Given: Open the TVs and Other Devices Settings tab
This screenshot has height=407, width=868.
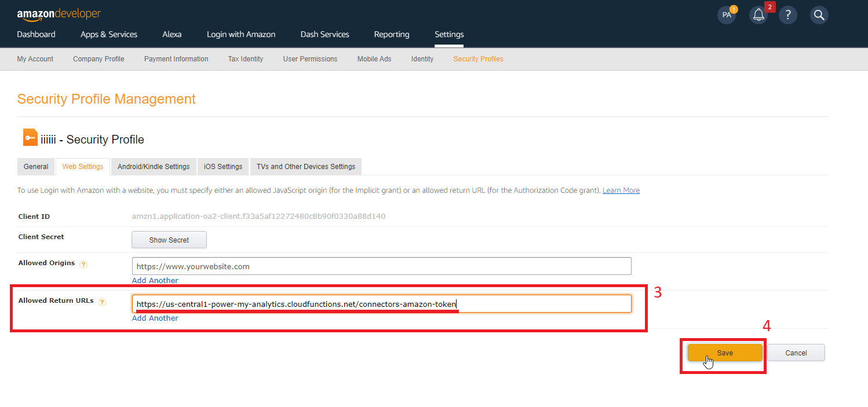Looking at the screenshot, I should [305, 167].
